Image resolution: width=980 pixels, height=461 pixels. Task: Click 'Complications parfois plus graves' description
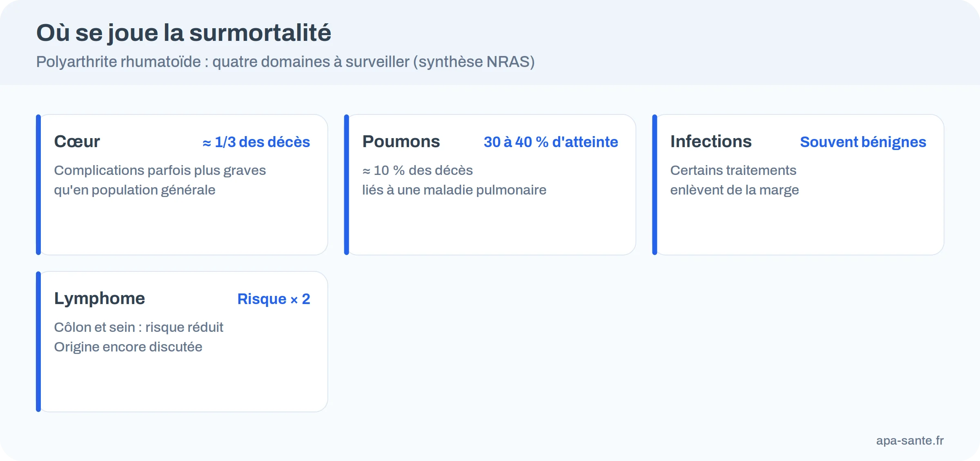pos(160,170)
